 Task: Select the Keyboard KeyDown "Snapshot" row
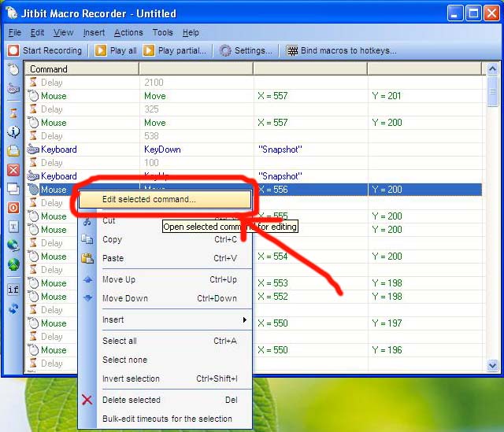coord(254,150)
